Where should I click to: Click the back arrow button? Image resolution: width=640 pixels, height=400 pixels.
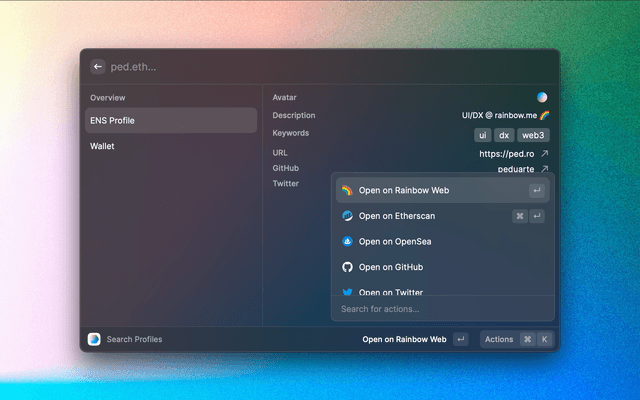coord(98,67)
